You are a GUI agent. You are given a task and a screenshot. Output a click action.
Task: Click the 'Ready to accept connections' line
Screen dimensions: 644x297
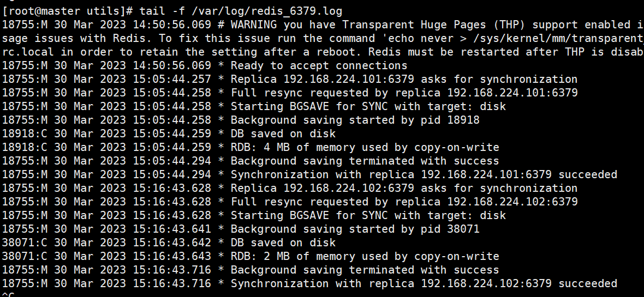[x=319, y=65]
